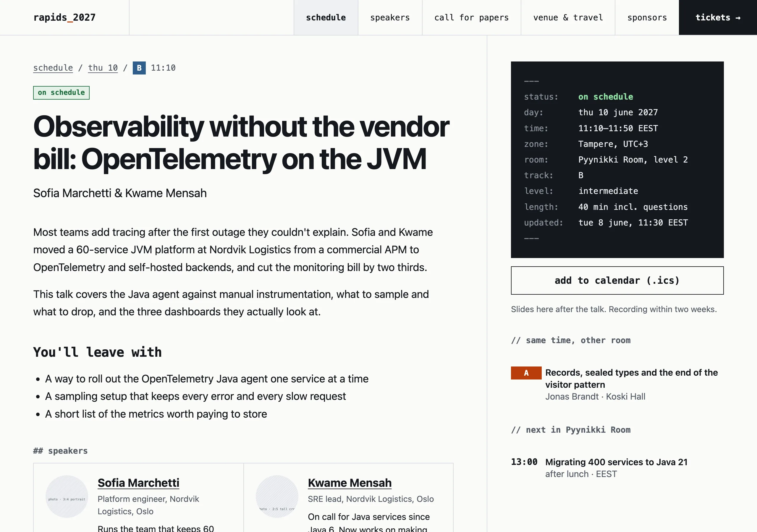Viewport: 757px width, 532px height.
Task: Click the tue 8 june, 11:30 EEST value
Action: pyautogui.click(x=633, y=223)
